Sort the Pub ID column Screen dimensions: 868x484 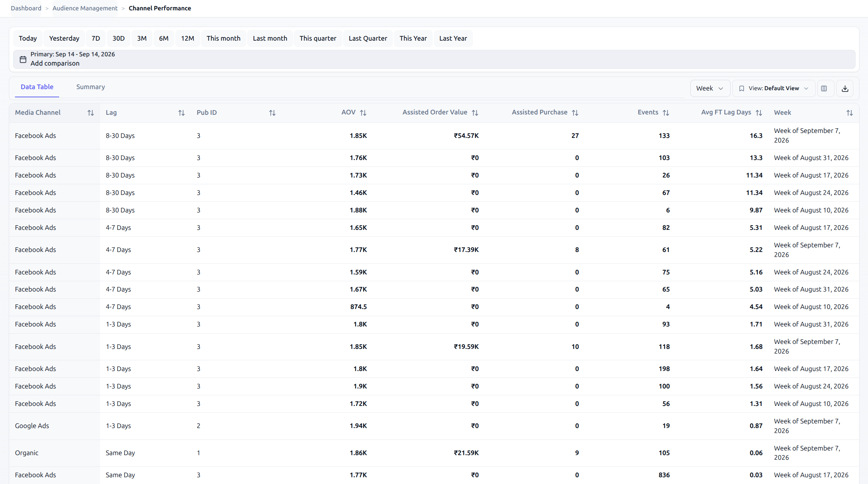272,113
